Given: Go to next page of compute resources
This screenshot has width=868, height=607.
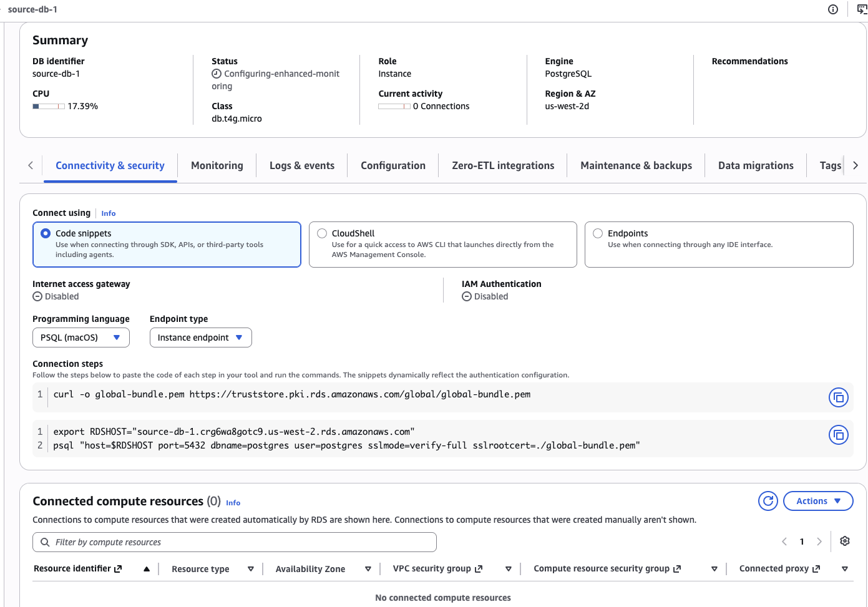Looking at the screenshot, I should [x=819, y=541].
